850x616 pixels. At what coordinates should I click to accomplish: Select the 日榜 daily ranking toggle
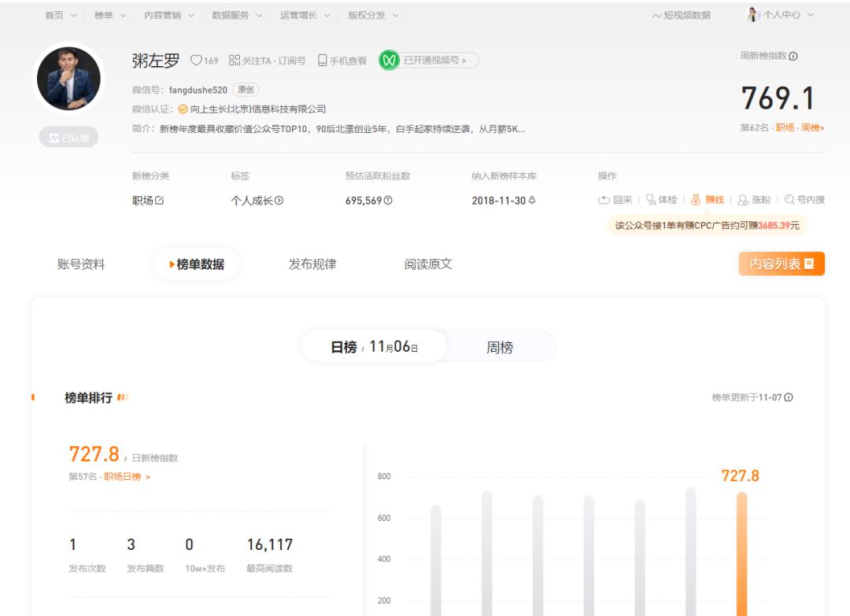click(371, 345)
